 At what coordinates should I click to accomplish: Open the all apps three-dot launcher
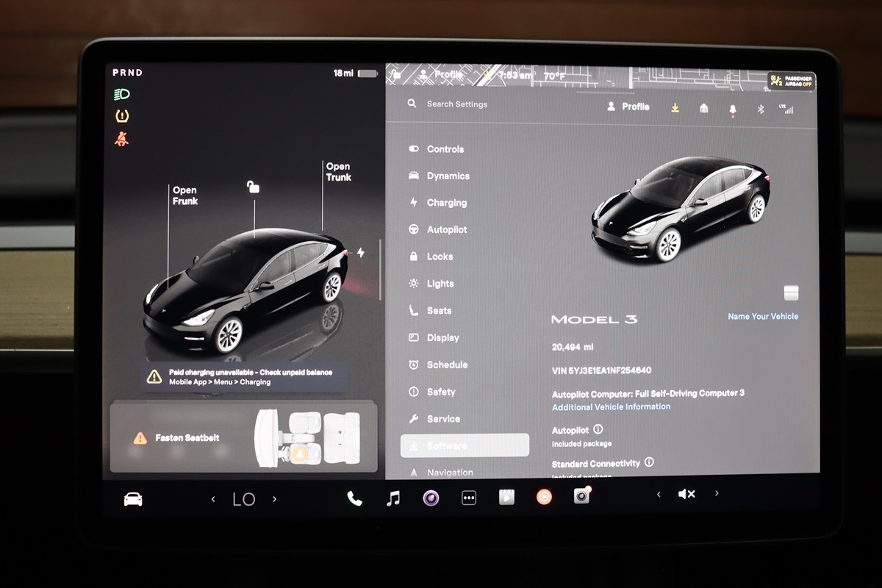coord(469,498)
